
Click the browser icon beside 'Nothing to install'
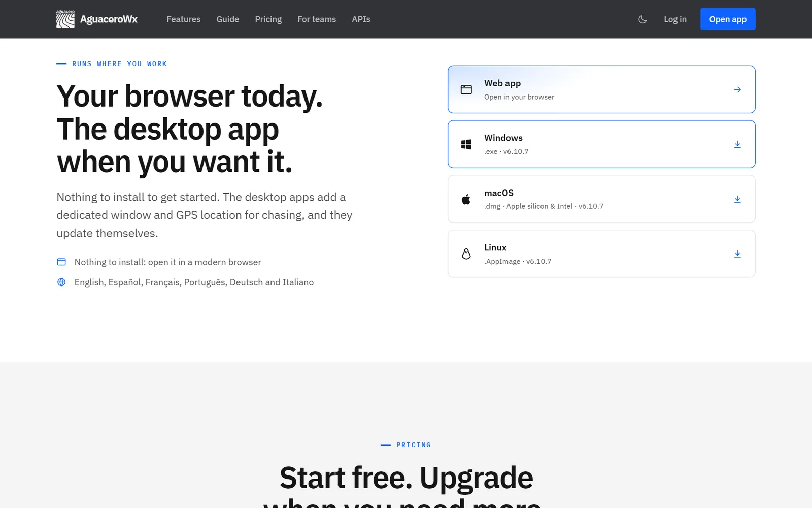click(x=61, y=262)
